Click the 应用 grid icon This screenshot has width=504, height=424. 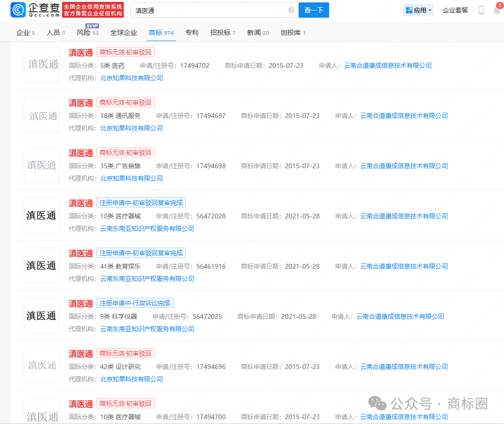[409, 11]
